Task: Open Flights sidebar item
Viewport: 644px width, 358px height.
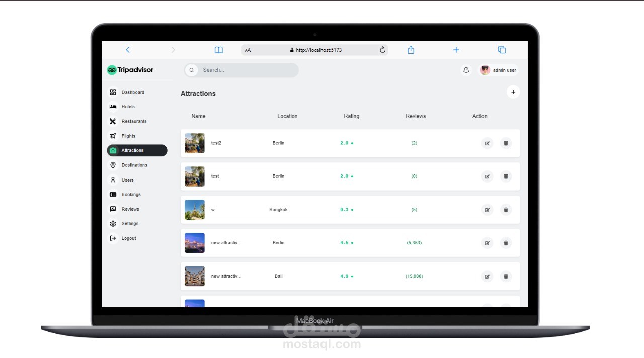Action: point(137,136)
